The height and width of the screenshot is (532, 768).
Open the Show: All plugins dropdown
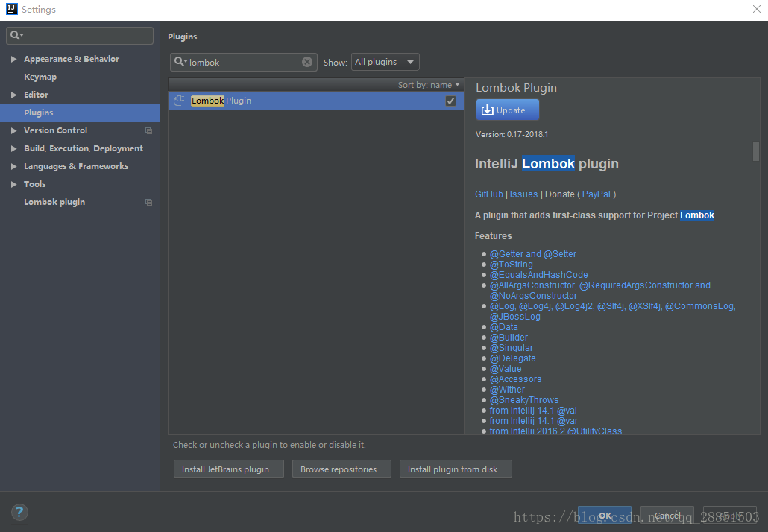click(x=385, y=62)
